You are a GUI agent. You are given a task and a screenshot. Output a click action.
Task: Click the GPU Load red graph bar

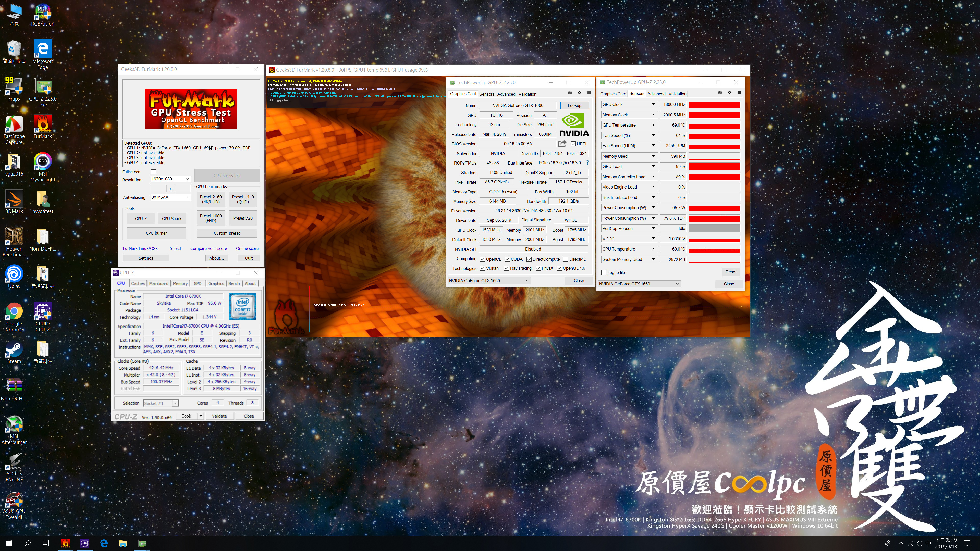(714, 166)
